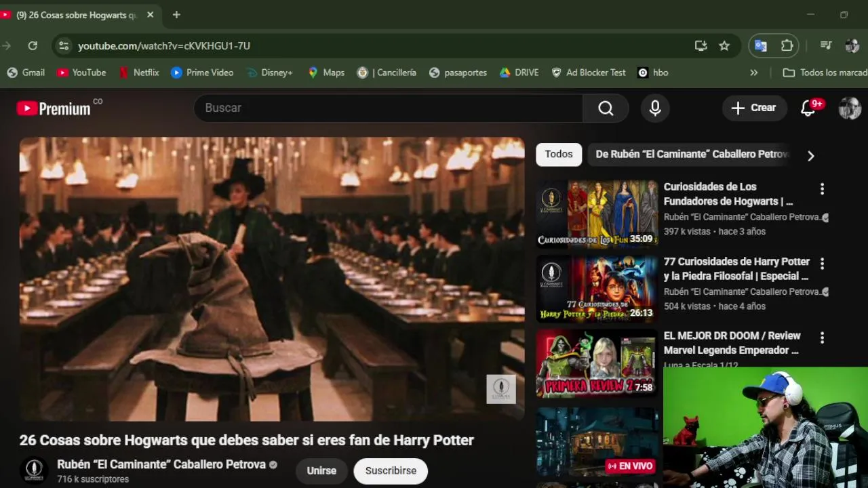Open the Maps bookmark
Viewport: 868px width, 488px height.
point(326,73)
